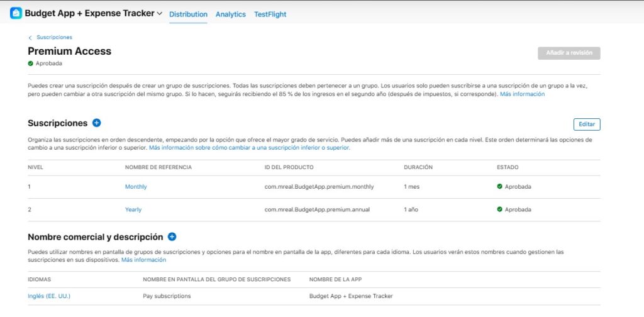644x317 pixels.
Task: Click the 1 mes duration cell
Action: click(x=411, y=187)
